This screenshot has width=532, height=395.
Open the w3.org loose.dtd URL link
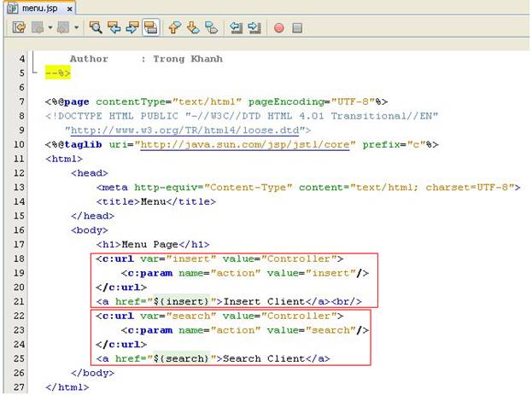[185, 131]
